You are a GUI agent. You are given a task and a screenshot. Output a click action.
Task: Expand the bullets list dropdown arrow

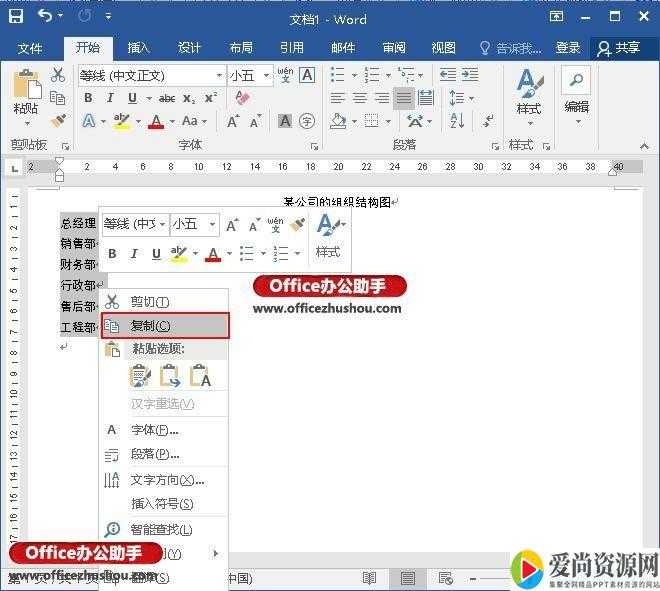point(354,76)
